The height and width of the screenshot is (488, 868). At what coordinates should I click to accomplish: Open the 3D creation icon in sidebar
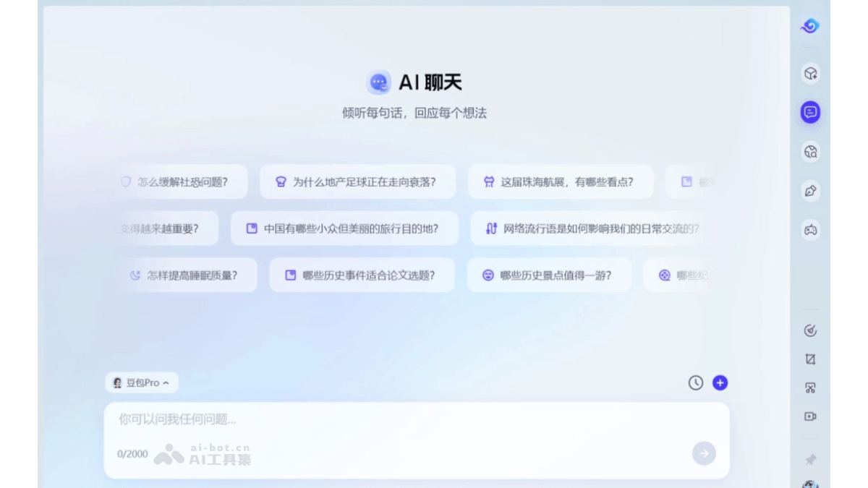(x=810, y=73)
